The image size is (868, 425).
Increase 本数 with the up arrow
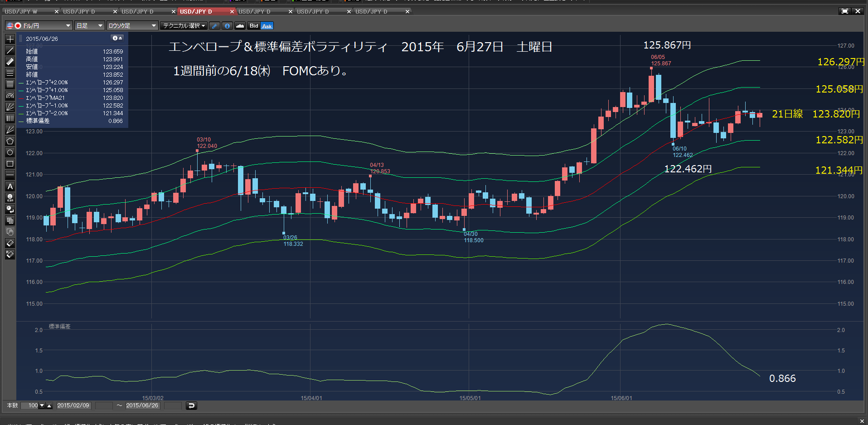[49, 405]
